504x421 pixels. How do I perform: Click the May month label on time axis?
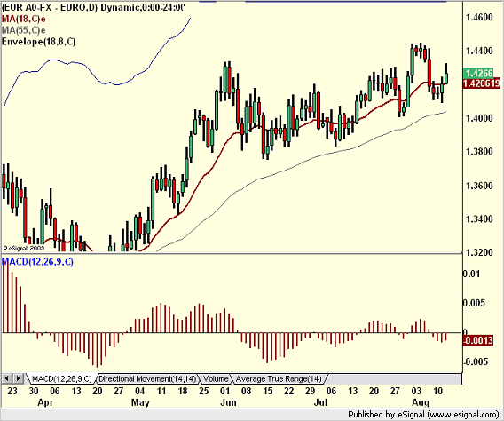[140, 402]
